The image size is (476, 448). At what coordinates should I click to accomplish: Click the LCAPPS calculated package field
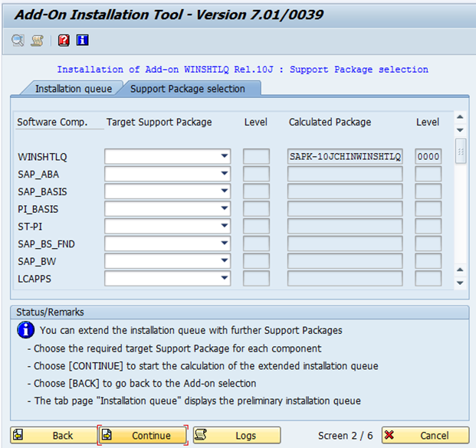point(345,279)
